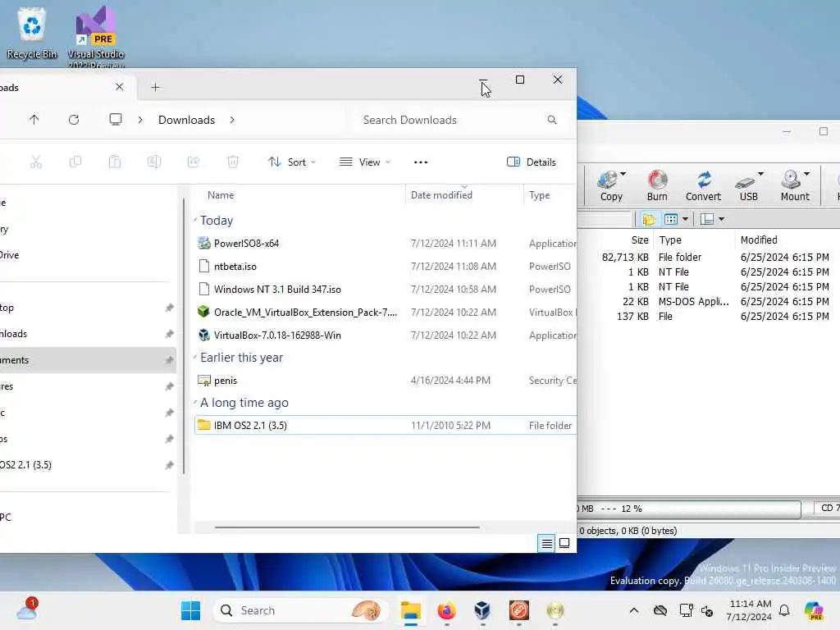This screenshot has height=630, width=840.
Task: Click the Mount tool in PowerISO
Action: tap(794, 185)
